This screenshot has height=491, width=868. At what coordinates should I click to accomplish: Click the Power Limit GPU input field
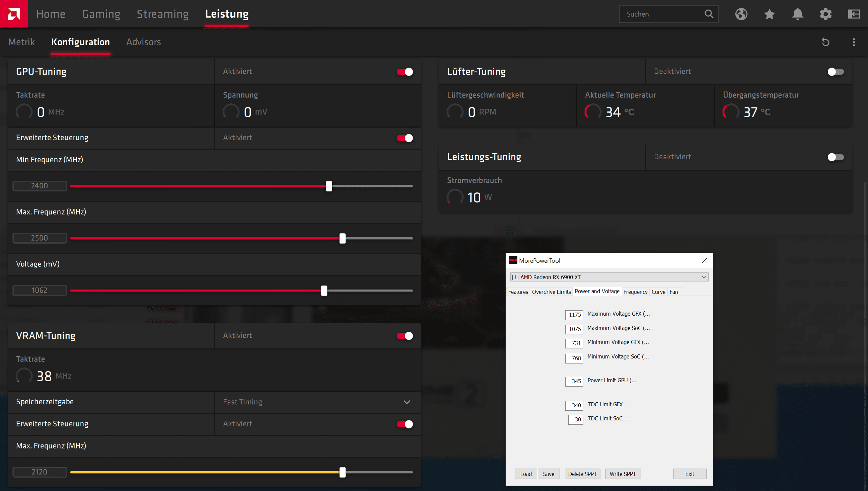point(574,382)
